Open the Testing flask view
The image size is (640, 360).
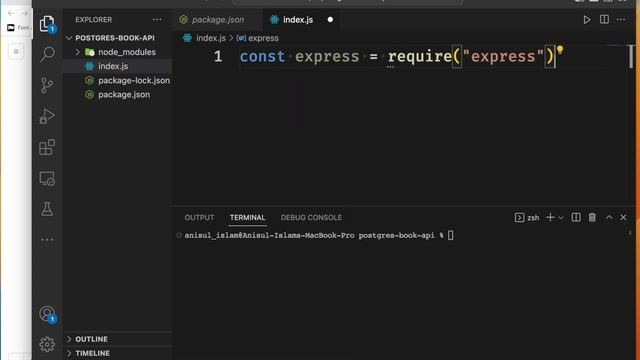[47, 209]
